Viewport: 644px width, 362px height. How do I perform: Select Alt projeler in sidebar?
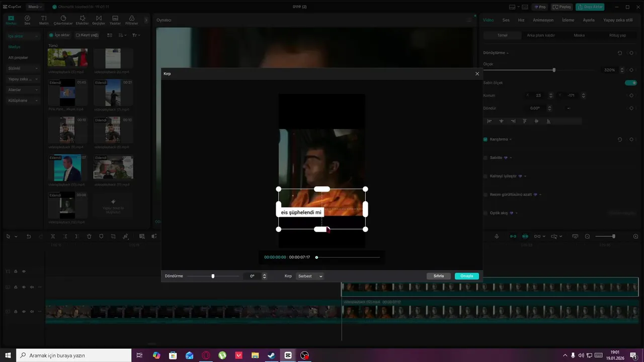point(18,58)
